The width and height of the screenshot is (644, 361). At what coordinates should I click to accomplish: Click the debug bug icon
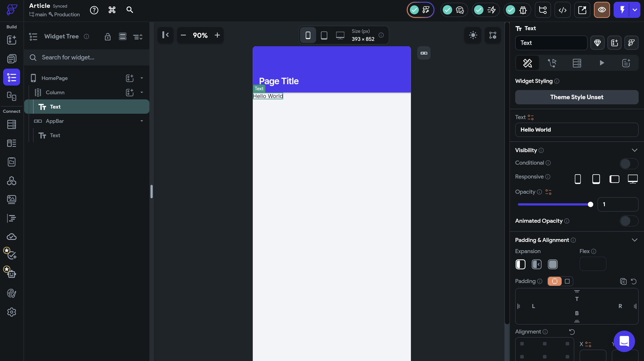pos(523,10)
